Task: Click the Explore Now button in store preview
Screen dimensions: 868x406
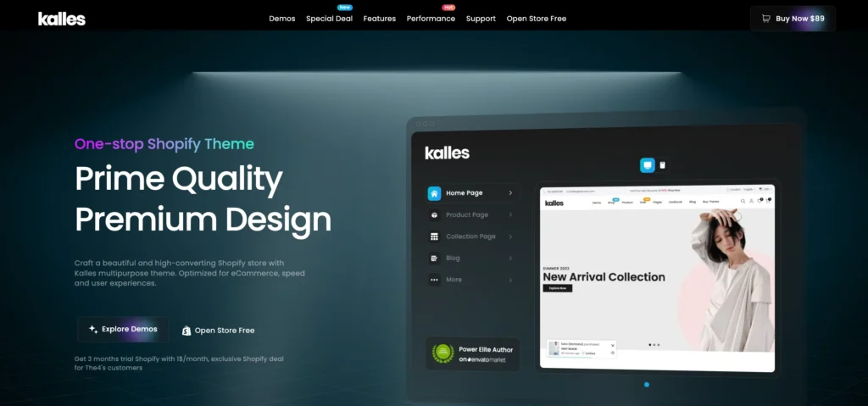Action: 558,288
